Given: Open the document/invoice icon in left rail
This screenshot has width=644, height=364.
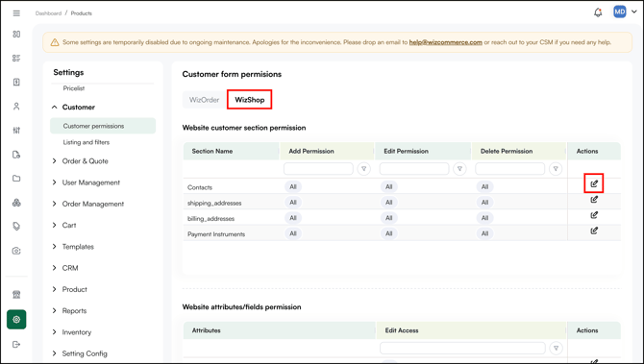Looking at the screenshot, I should pos(16,82).
